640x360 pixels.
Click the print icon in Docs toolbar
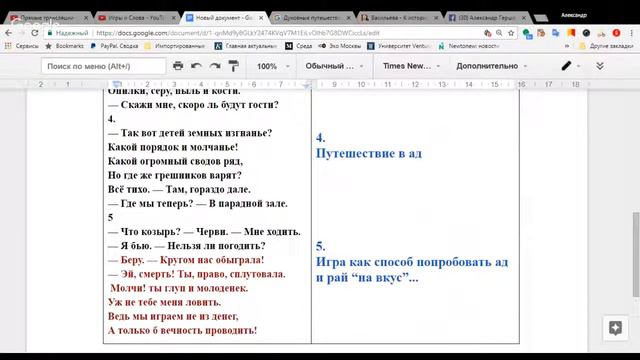178,66
